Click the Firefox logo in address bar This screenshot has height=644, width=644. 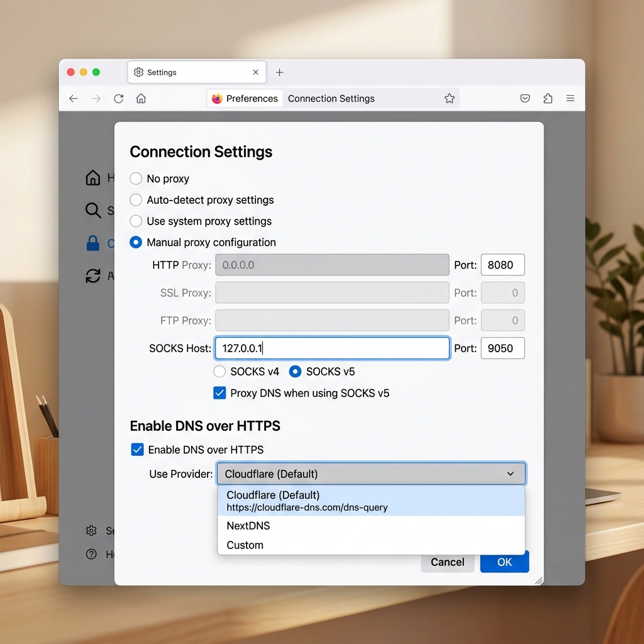pos(217,99)
